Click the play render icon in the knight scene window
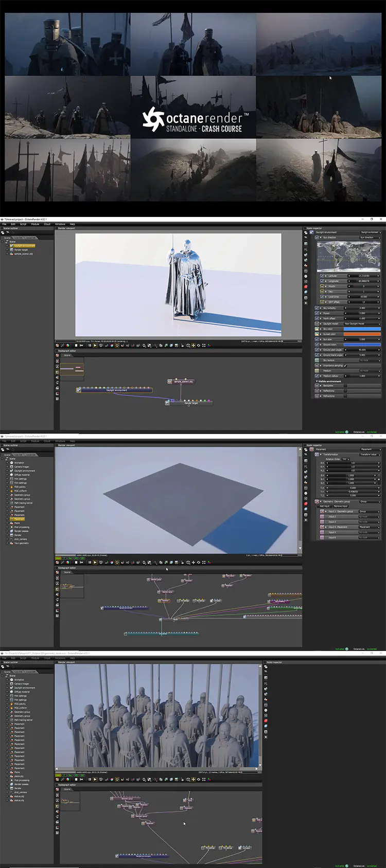Viewport: 386px width, 868px height. (x=95, y=345)
